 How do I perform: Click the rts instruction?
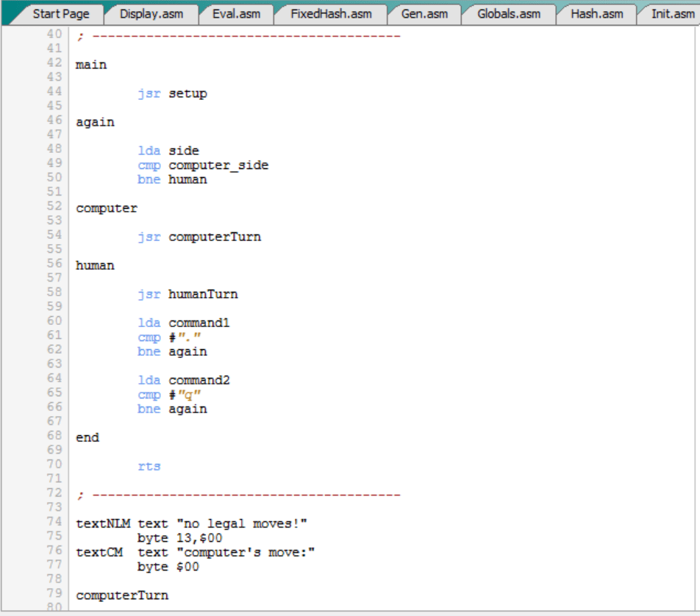149,466
